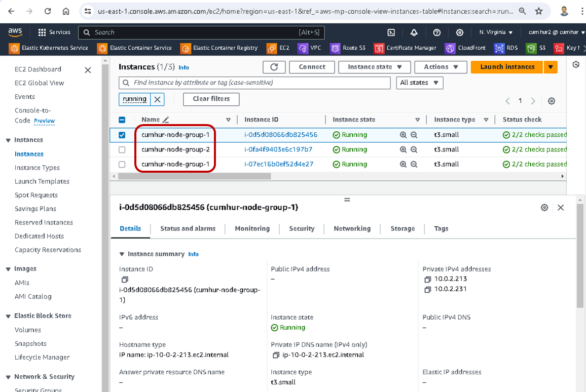This screenshot has height=392, width=586.
Task: Open instance ID i-0fa4f9403e6c197b7 link
Action: click(x=278, y=150)
